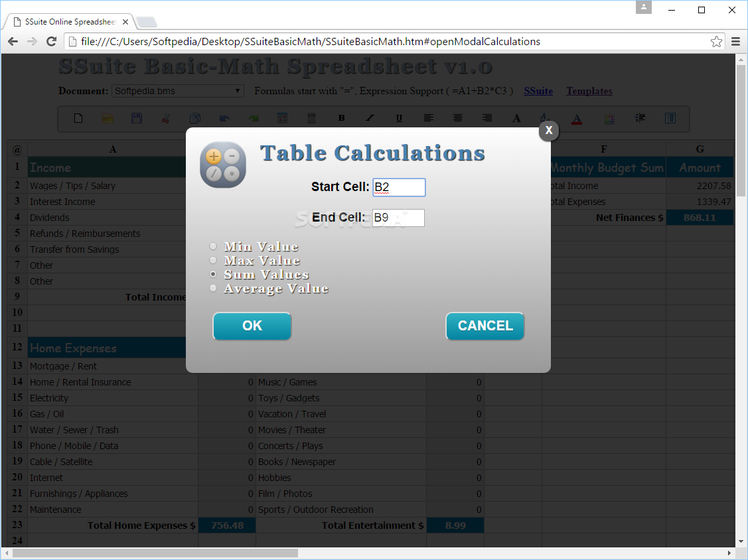Bookmark page with the star icon
748x560 pixels.
pyautogui.click(x=716, y=42)
